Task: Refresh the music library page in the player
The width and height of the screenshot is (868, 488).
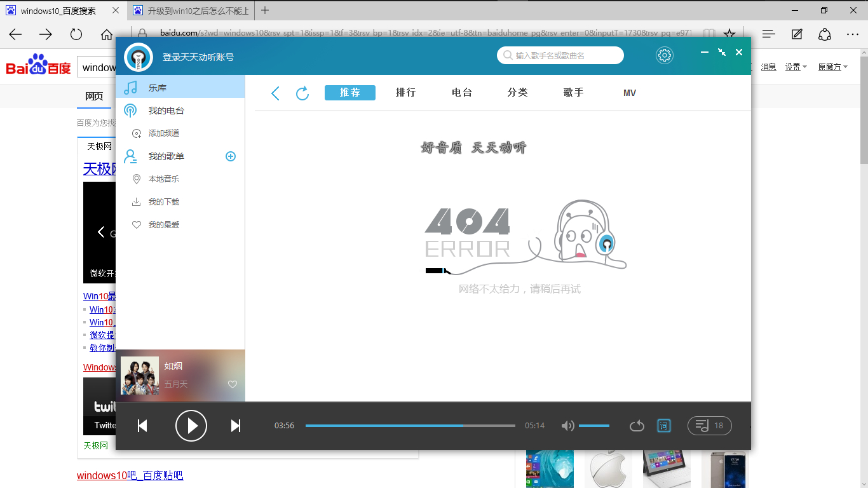Action: (x=302, y=93)
